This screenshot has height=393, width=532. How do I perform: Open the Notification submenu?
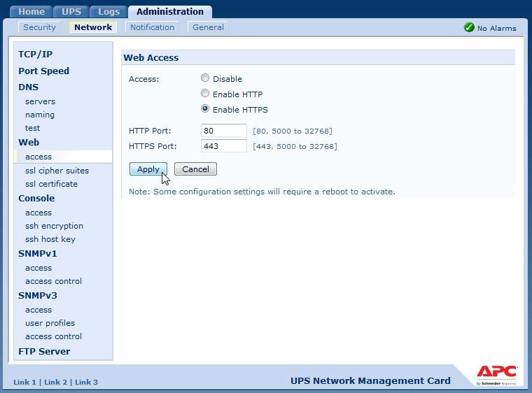152,27
